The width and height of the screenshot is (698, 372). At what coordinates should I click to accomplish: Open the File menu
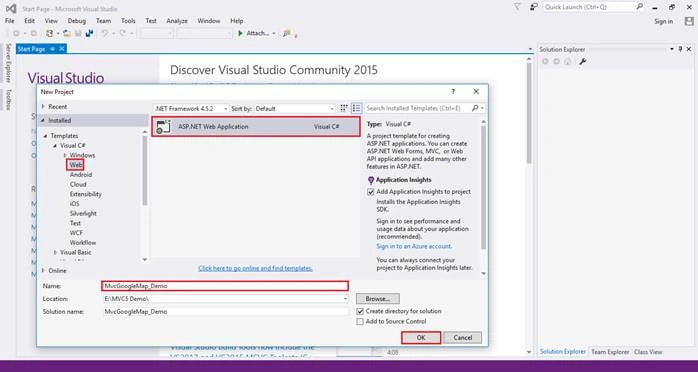[x=10, y=21]
